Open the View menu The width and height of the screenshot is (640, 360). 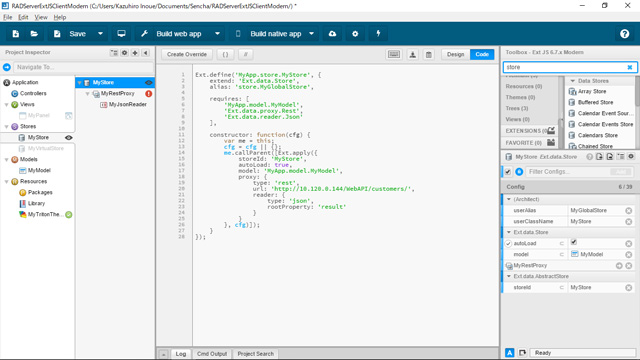click(x=41, y=17)
